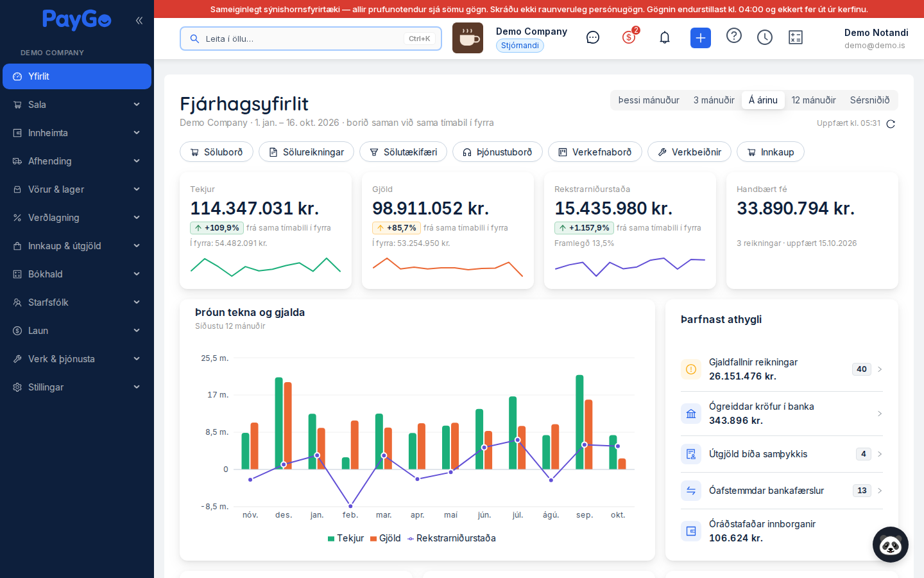Expand the Starfsfólk sidebar menu
Image resolution: width=924 pixels, height=578 pixels.
(77, 302)
